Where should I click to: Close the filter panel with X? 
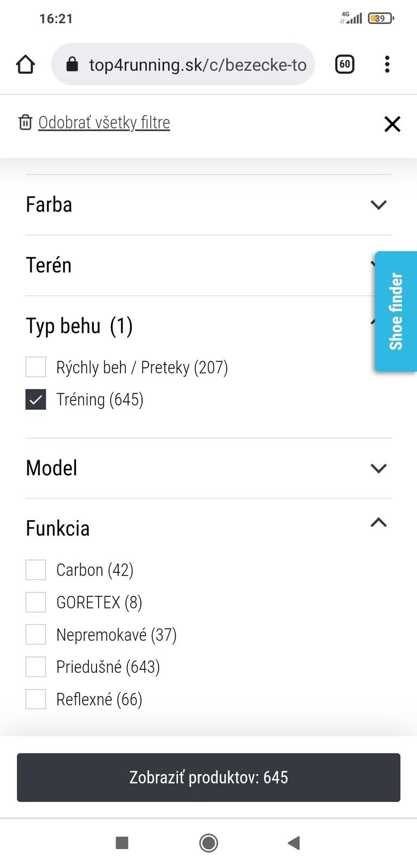392,124
